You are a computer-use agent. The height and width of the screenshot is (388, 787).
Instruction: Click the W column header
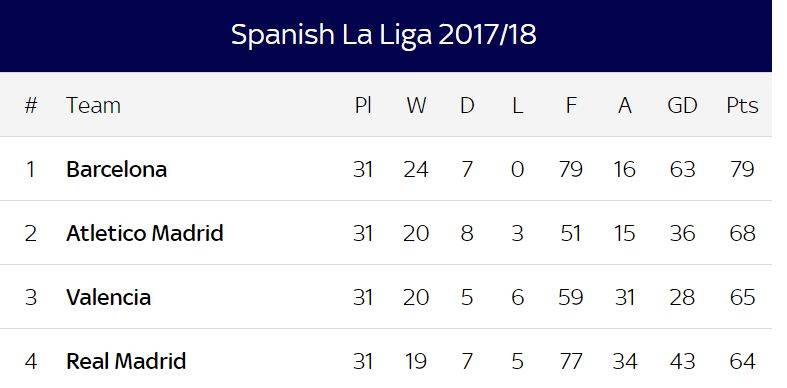tap(416, 105)
